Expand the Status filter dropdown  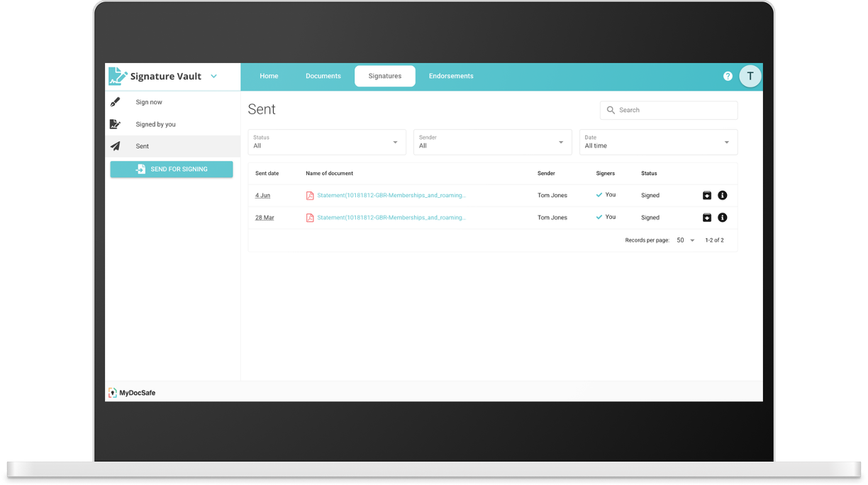tap(395, 142)
